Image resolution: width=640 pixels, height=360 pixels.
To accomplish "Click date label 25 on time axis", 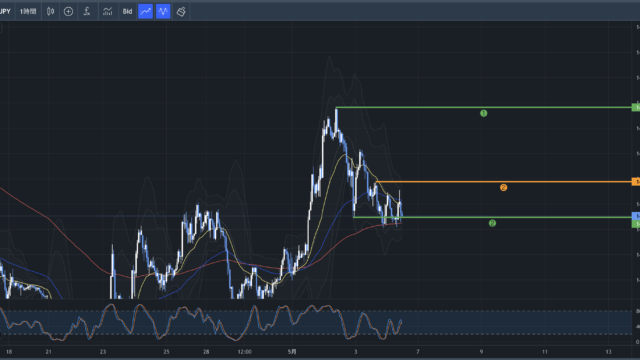I will (166, 351).
